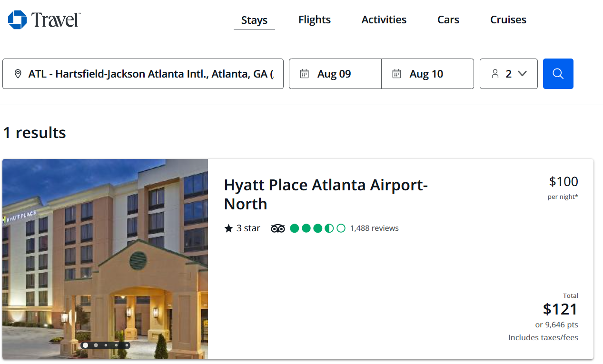Screen dimensions: 603x364
Task: Click the 1,488 reviews link
Action: pos(374,228)
